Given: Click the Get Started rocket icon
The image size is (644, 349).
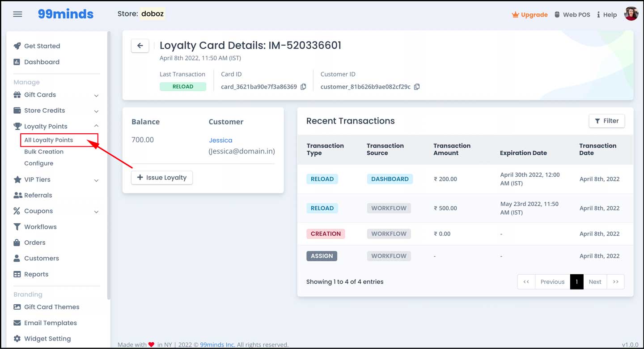Looking at the screenshot, I should coord(17,46).
